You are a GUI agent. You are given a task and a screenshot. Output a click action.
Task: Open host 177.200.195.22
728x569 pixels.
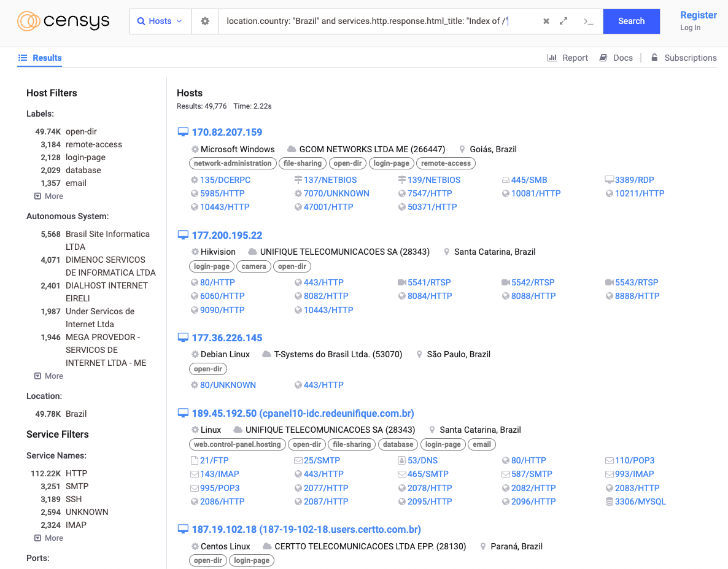point(227,235)
